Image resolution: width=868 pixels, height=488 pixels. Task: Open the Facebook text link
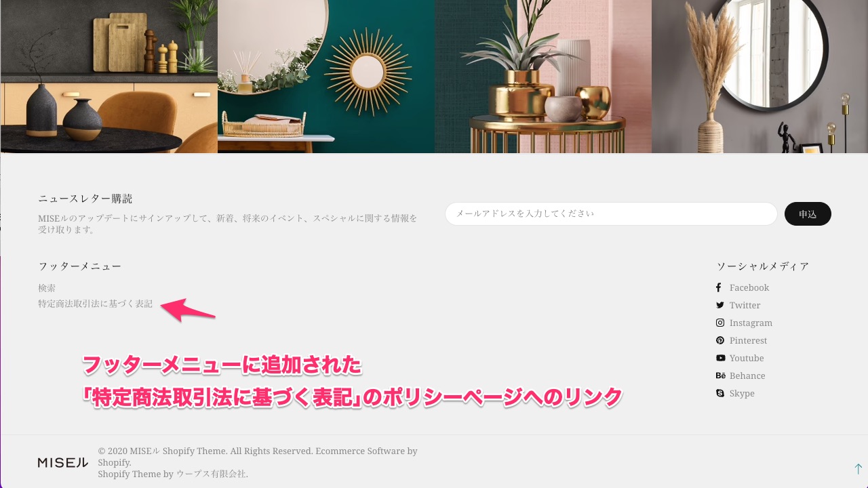749,287
